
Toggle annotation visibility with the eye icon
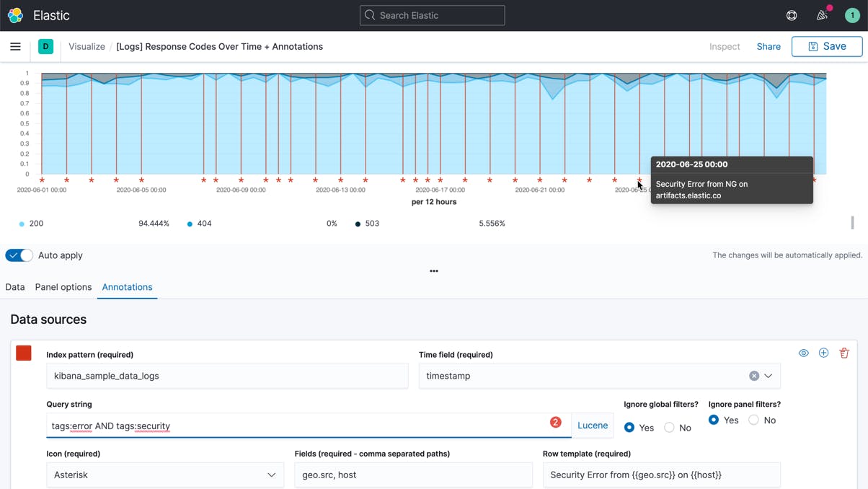pyautogui.click(x=803, y=353)
